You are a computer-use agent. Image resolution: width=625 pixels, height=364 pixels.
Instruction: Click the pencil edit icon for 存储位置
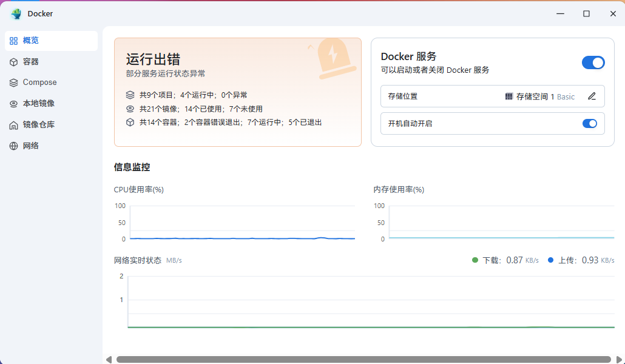coord(592,96)
